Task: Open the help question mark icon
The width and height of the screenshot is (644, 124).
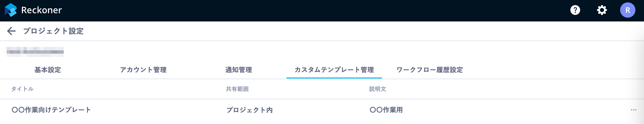Action: pos(575,10)
